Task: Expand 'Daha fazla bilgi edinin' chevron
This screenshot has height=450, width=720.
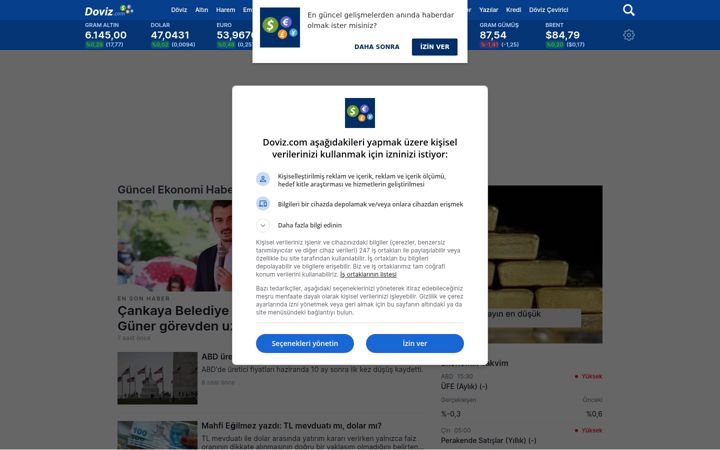Action: 263,225
